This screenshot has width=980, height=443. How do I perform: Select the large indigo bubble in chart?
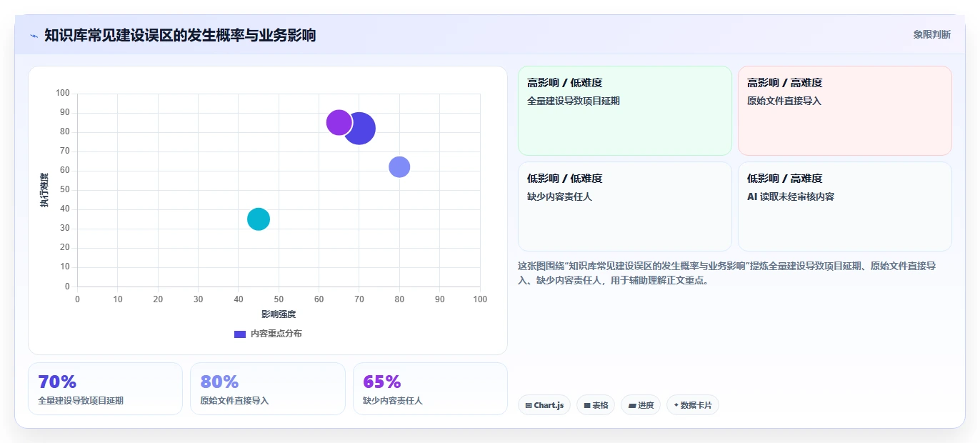point(359,129)
